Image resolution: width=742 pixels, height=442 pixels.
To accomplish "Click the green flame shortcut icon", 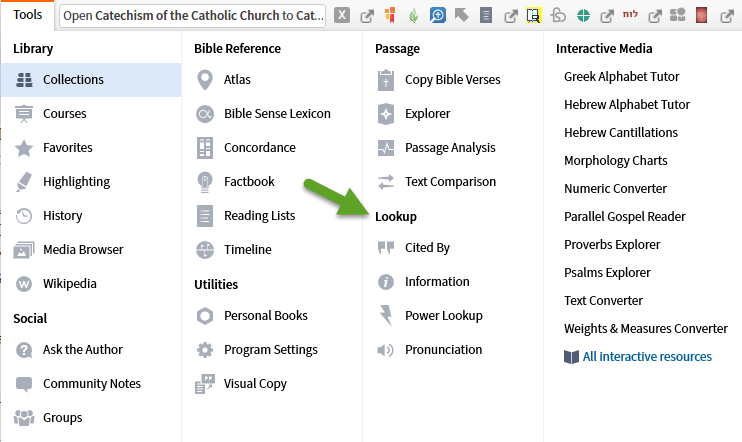I will tap(414, 16).
